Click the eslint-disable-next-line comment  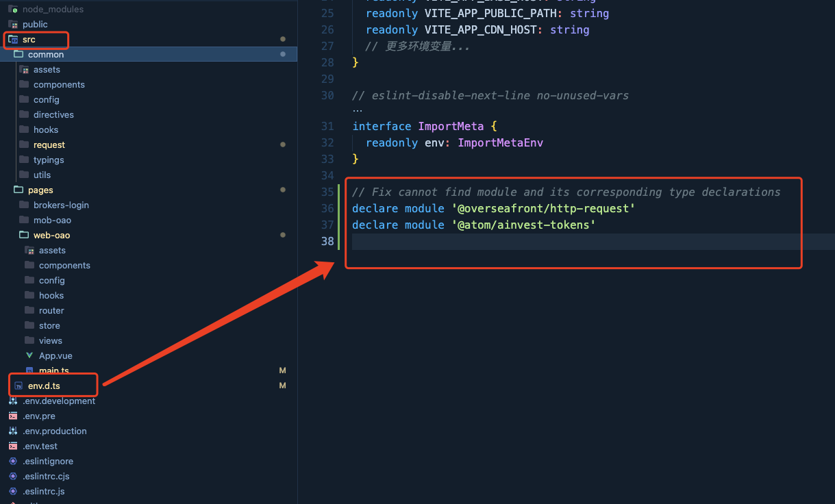tap(490, 95)
